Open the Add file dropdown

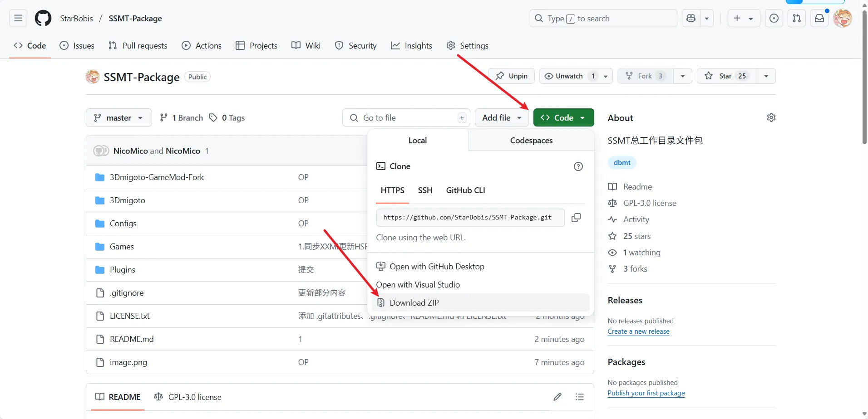[x=502, y=117]
